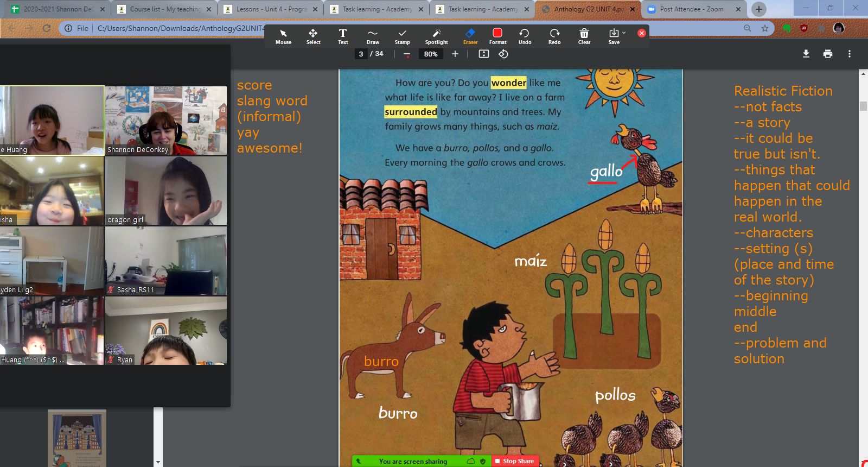
Task: Clear all annotations with trash icon
Action: click(x=584, y=36)
